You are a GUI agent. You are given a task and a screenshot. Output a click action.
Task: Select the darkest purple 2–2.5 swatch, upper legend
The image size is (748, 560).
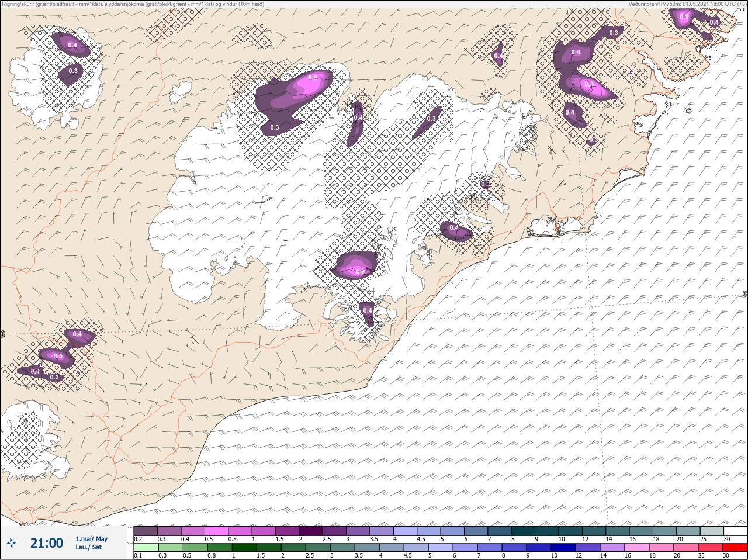point(311,531)
